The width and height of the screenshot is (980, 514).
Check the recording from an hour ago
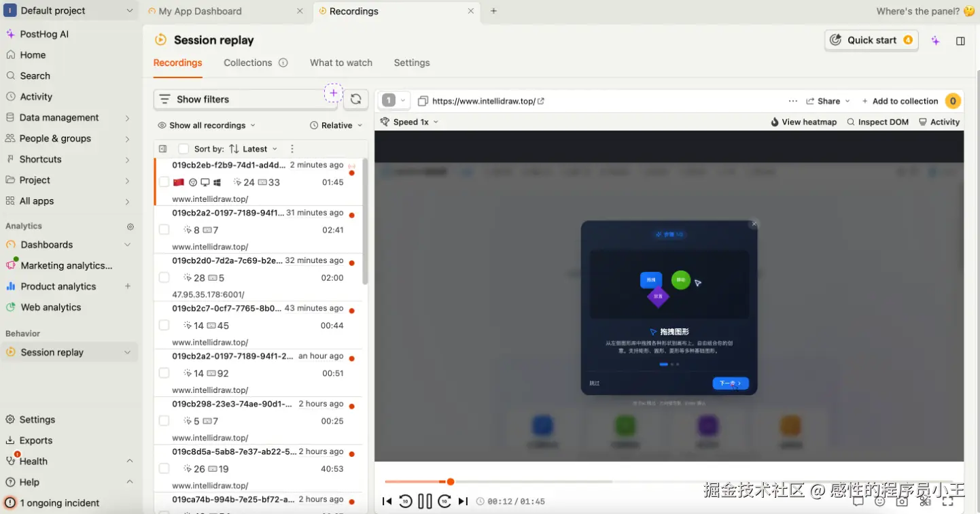164,373
